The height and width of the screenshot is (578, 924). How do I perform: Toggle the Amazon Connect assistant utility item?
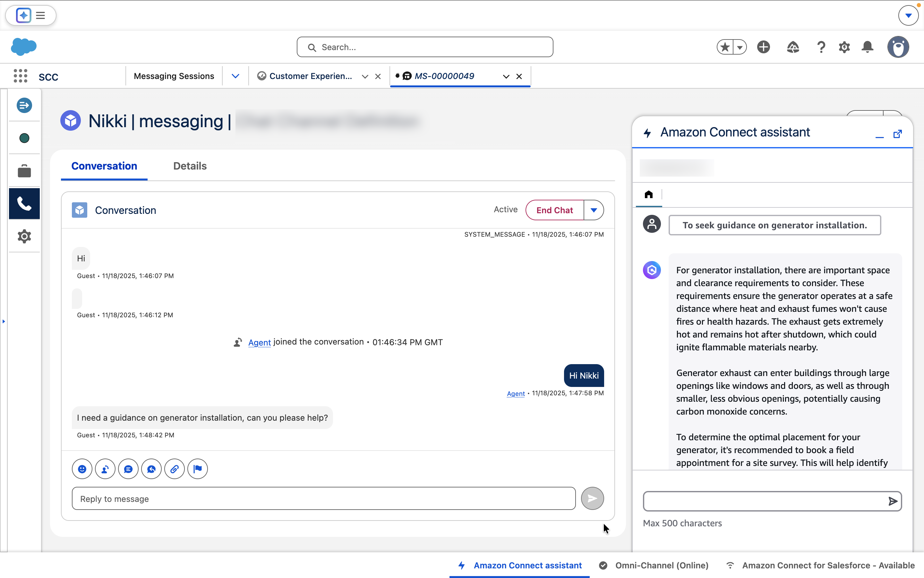coord(519,565)
